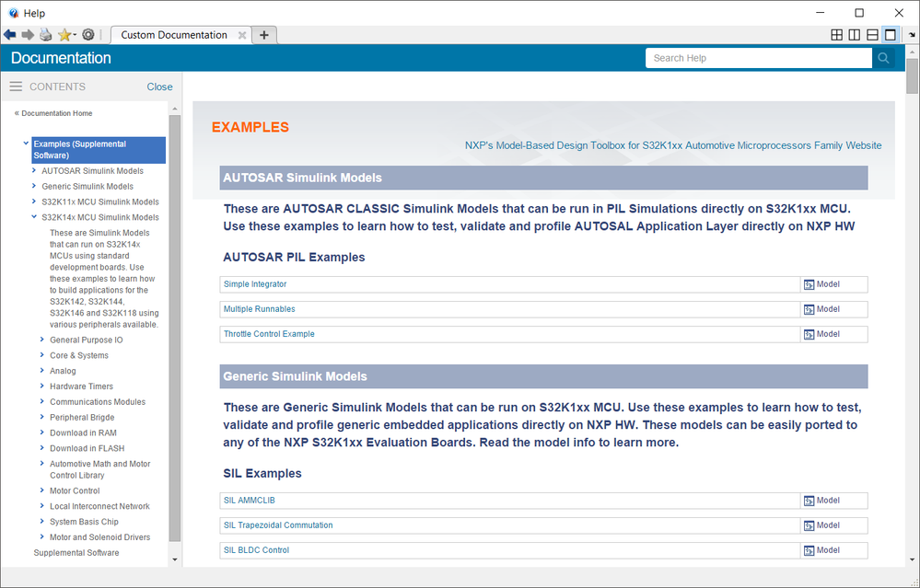Expand the Generic Simulink Models tree node
The height and width of the screenshot is (588, 920).
coord(34,186)
